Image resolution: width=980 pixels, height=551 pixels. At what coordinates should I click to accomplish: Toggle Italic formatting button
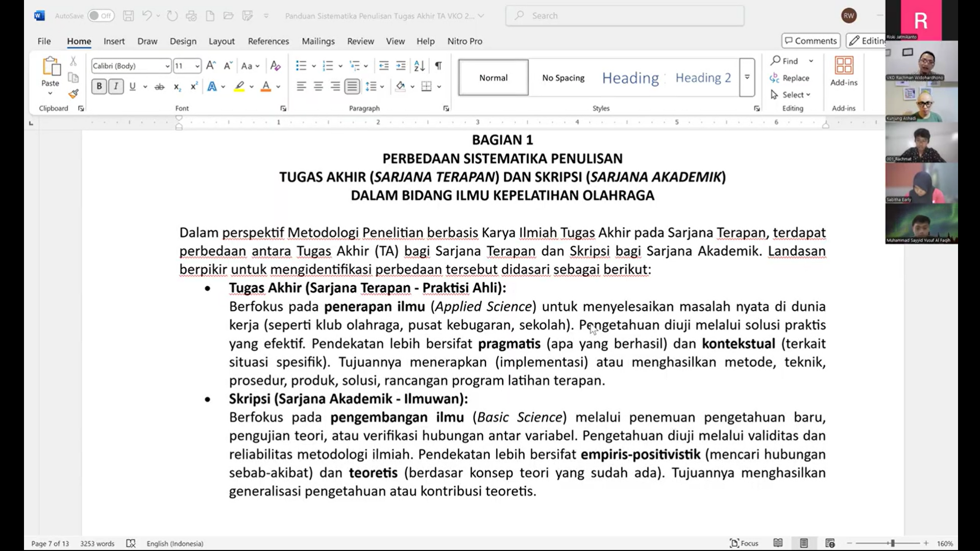[116, 87]
